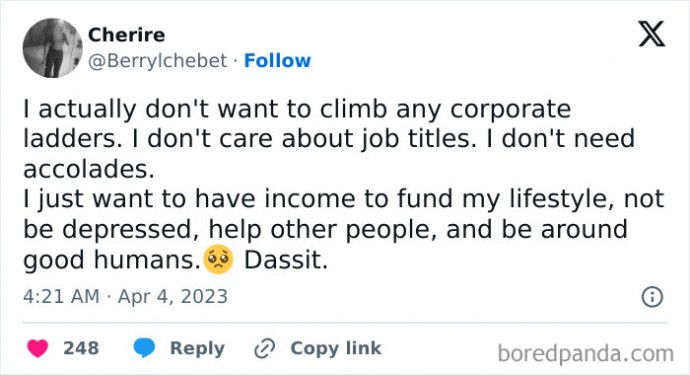View the 248 likes count
The height and width of the screenshot is (375, 690).
point(81,348)
